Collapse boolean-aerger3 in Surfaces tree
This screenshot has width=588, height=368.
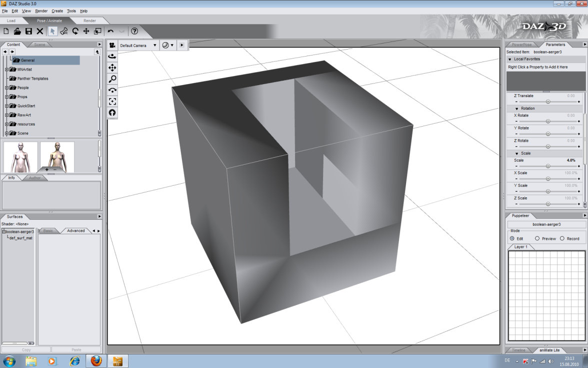tap(4, 232)
